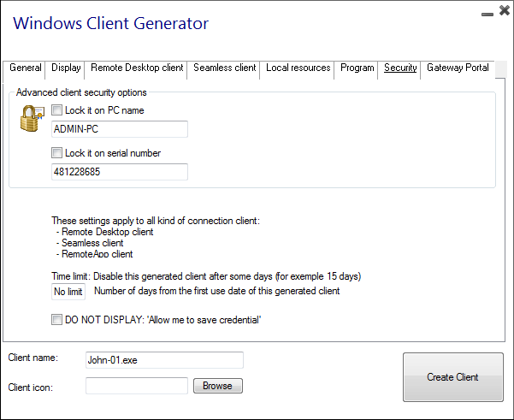Go to the Seamless client tab
Viewport: 514px width, 420px height.
[224, 68]
